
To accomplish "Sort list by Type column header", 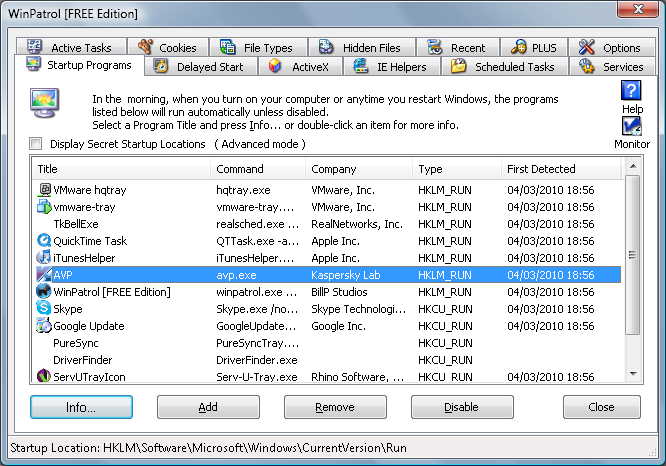I will 457,169.
